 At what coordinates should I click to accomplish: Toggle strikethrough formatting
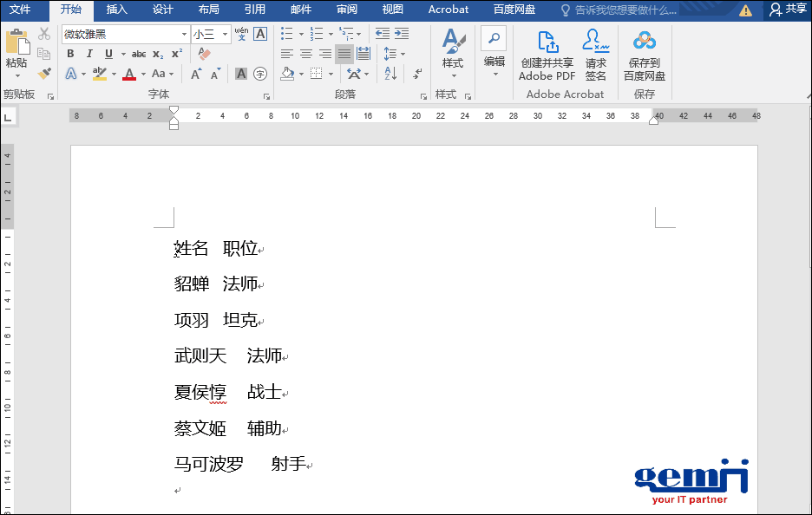pyautogui.click(x=139, y=54)
